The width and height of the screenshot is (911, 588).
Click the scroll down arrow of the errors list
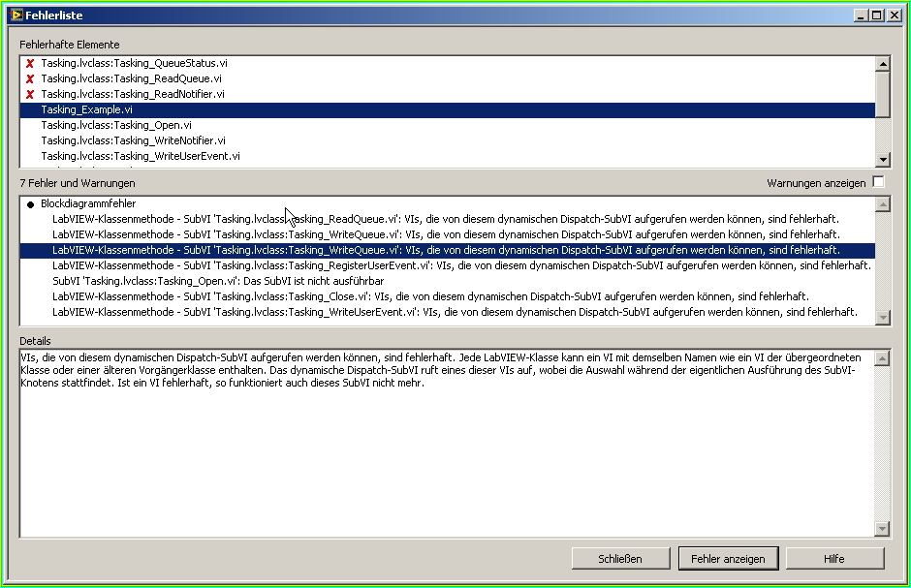pos(883,318)
